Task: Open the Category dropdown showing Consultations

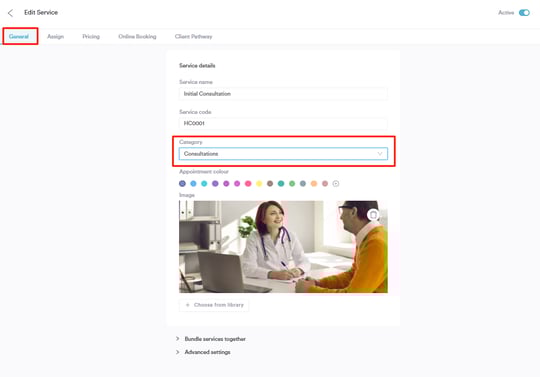Action: click(283, 154)
